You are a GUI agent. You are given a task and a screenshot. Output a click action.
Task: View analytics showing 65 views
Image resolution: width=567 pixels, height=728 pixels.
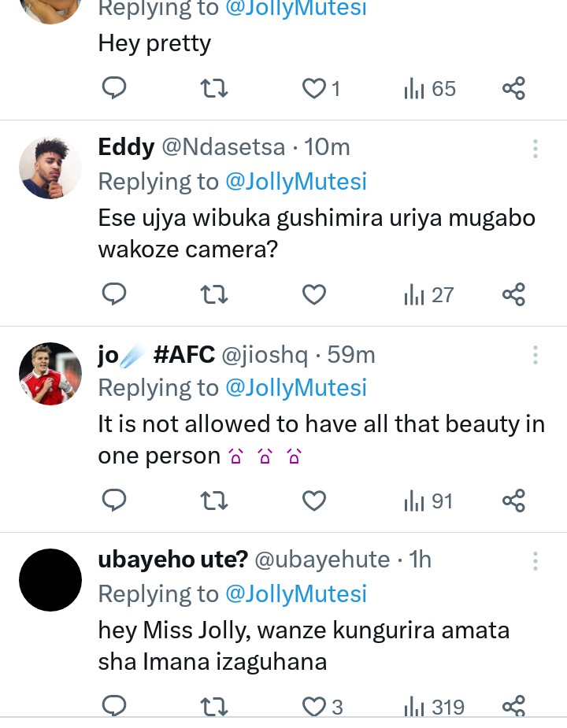[x=430, y=88]
